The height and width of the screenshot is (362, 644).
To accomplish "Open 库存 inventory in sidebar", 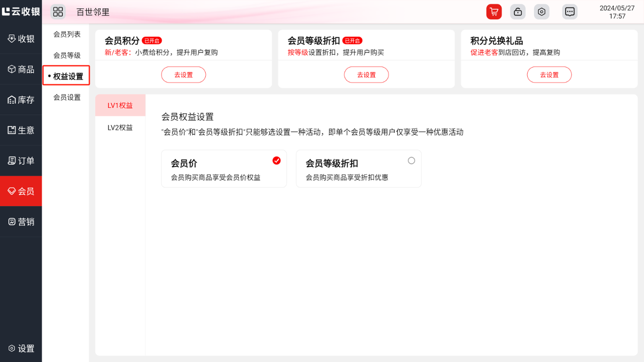I will [x=21, y=100].
